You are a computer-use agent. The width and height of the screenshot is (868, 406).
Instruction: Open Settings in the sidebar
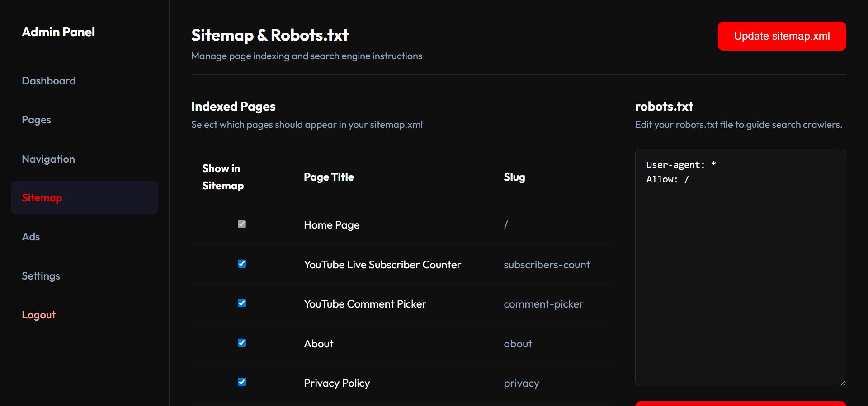(x=41, y=276)
